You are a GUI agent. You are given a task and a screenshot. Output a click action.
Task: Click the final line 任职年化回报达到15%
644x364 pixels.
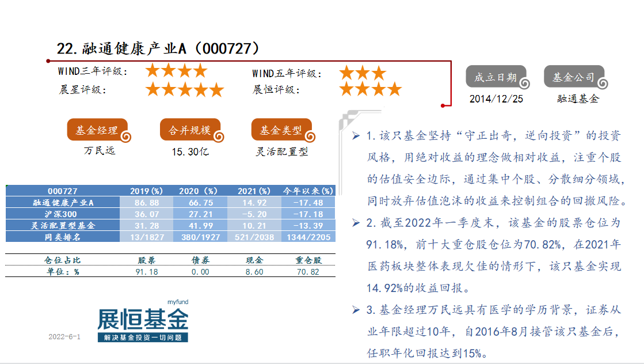coord(428,353)
